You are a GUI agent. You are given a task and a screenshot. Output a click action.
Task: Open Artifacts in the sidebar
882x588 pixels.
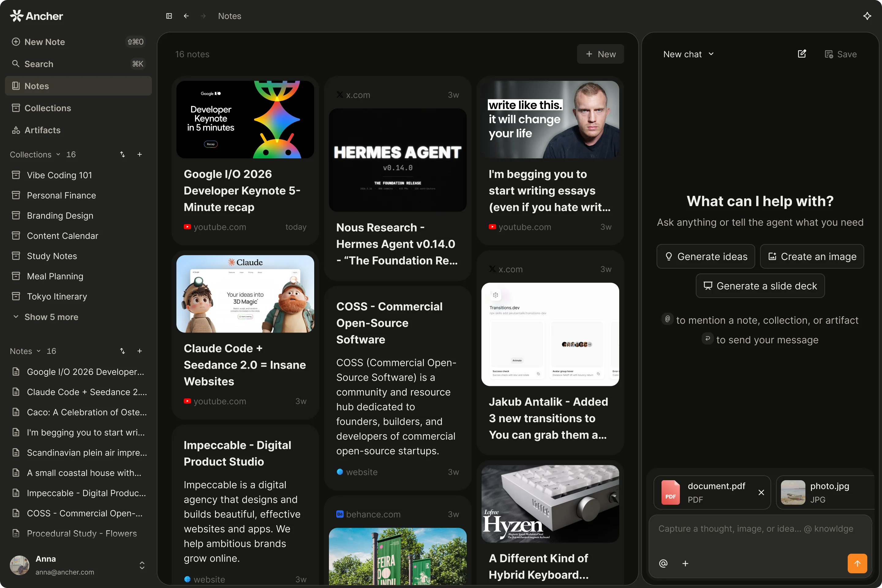[x=78, y=130]
